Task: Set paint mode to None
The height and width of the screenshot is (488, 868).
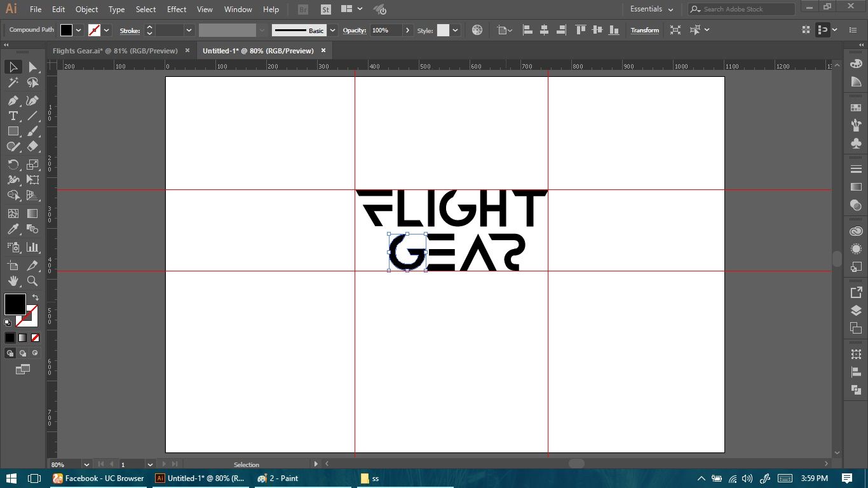Action: pos(35,337)
